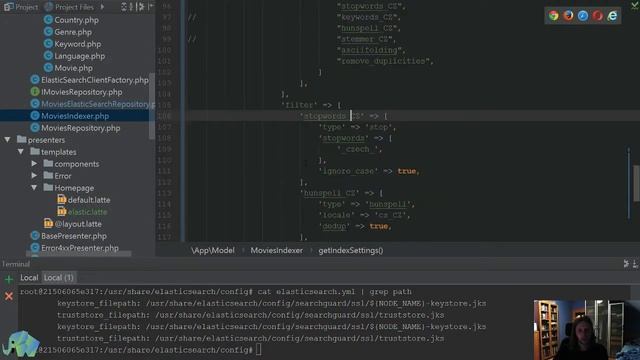This screenshot has height=360, width=640.
Task: Select ElasticSearchClientFactory.php file
Action: tap(95, 80)
